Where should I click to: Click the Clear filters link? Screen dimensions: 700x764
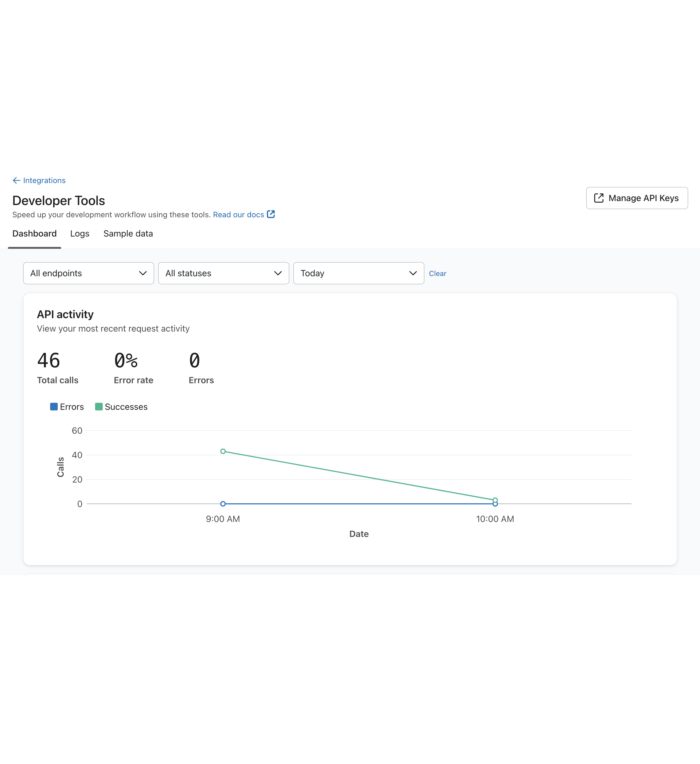tap(437, 274)
